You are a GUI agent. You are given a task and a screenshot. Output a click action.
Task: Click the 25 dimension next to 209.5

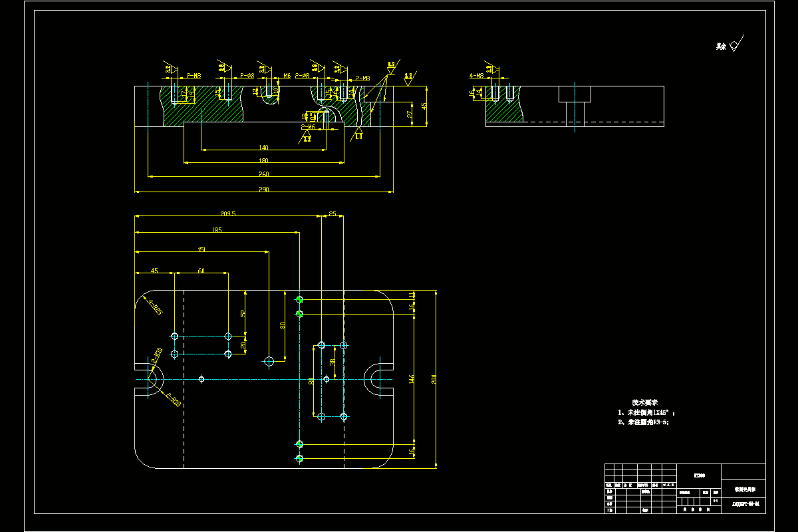point(332,213)
